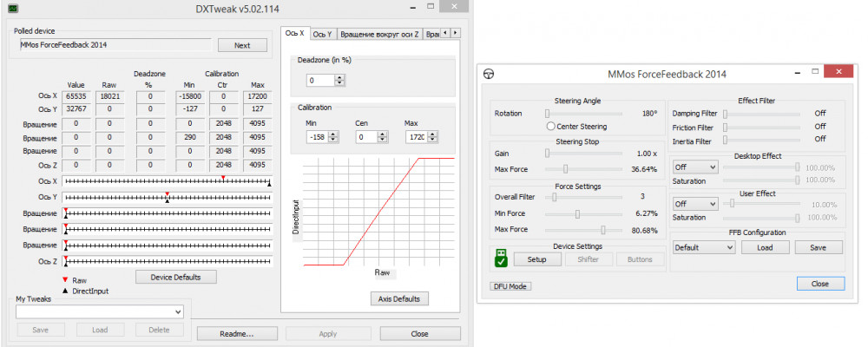The height and width of the screenshot is (347, 868).
Task: Close DXTweak with the red X button
Action: tap(453, 7)
